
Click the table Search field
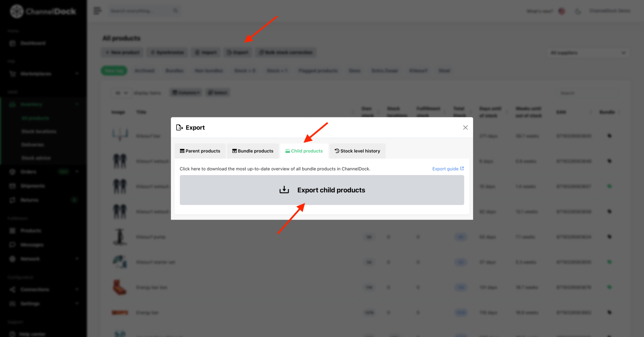[x=588, y=93]
